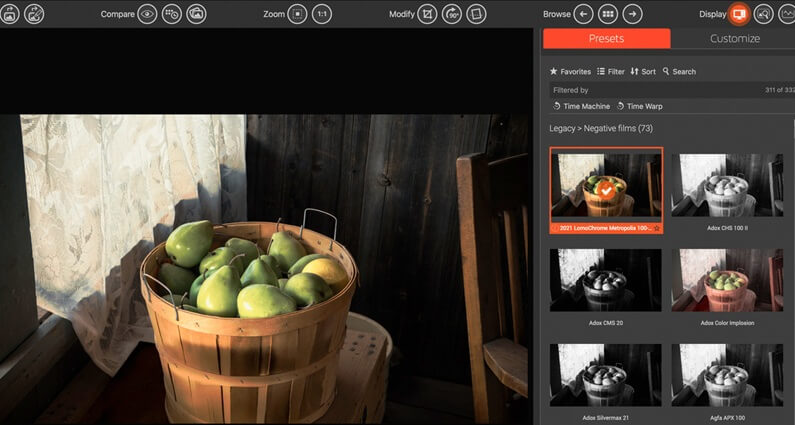Click the Time Warp button

click(x=639, y=106)
